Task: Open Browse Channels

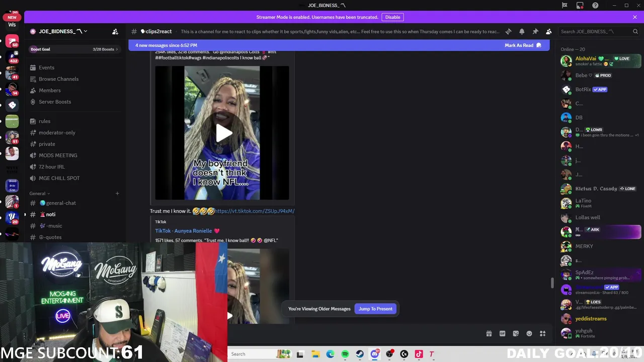Action: point(74,79)
